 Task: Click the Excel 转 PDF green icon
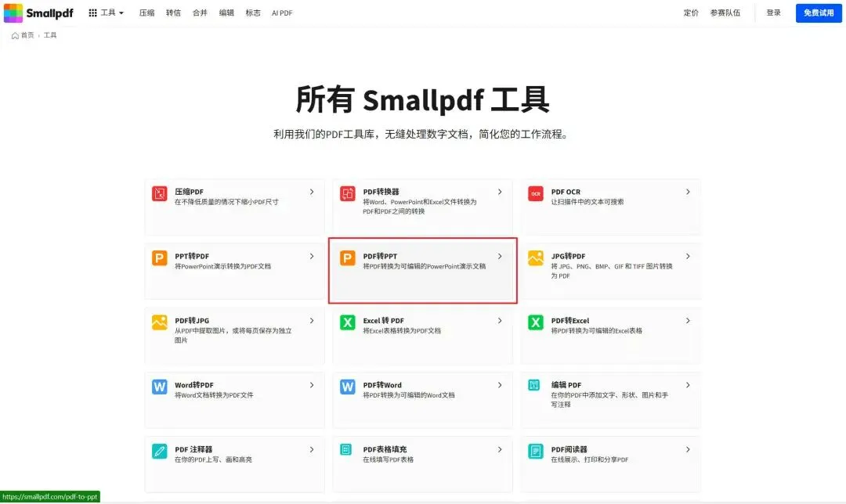(x=348, y=322)
